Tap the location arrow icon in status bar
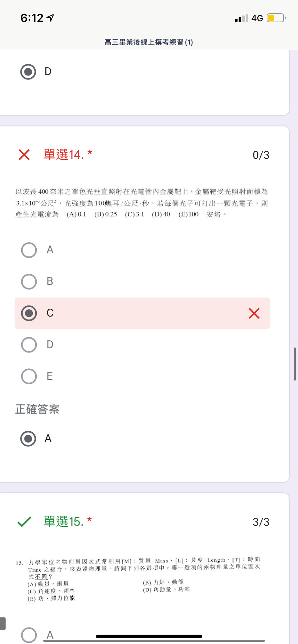 point(50,18)
